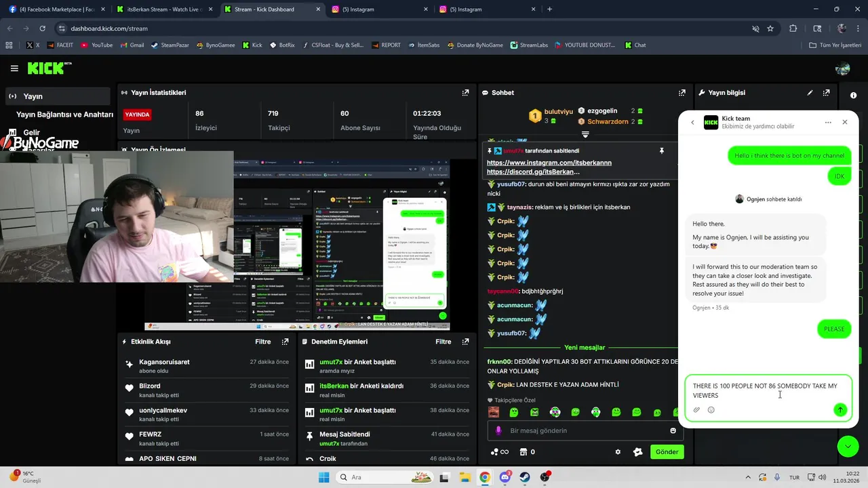The image size is (868, 488).
Task: Open Filtre in Etkinlik Akışı
Action: [263, 342]
